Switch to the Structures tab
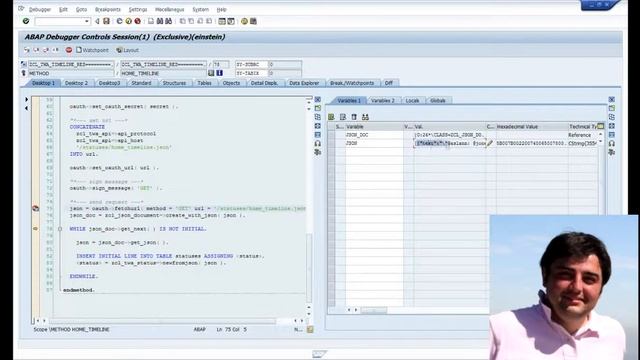The height and width of the screenshot is (360, 640). [174, 83]
